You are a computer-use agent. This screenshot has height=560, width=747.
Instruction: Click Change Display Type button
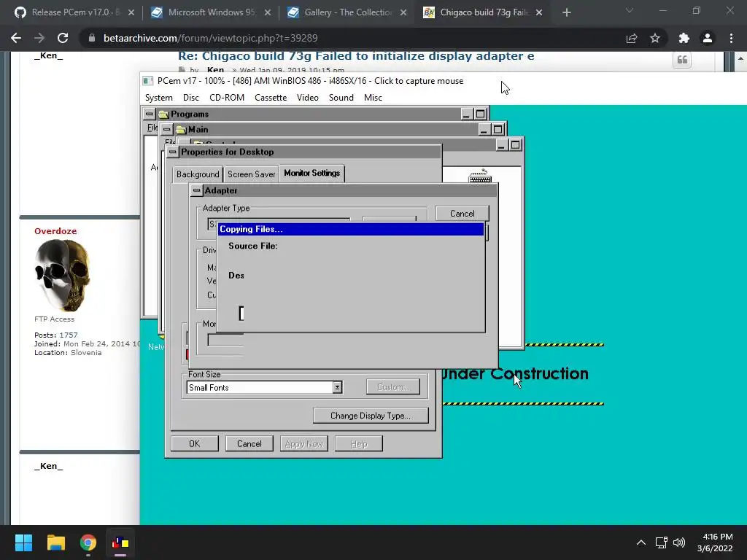(371, 416)
